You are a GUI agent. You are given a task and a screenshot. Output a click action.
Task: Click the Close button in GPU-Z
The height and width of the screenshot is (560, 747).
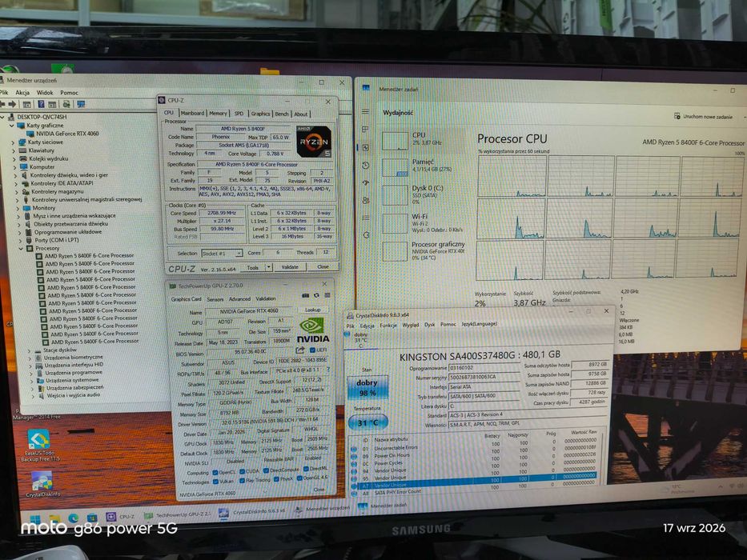click(x=319, y=489)
